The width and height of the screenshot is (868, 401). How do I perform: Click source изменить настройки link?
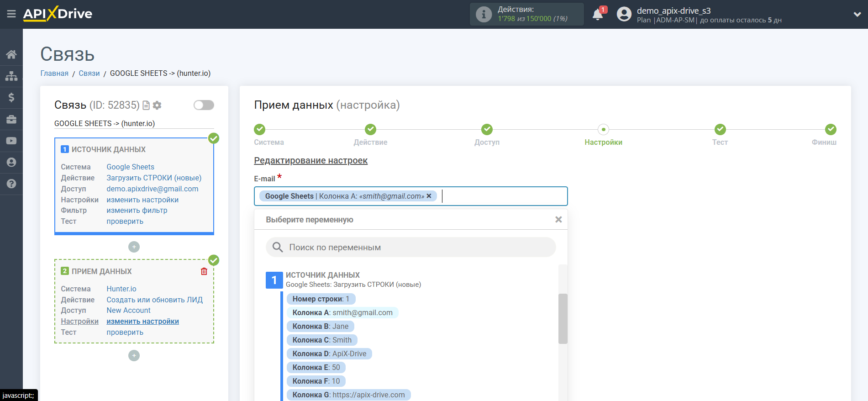(x=142, y=200)
